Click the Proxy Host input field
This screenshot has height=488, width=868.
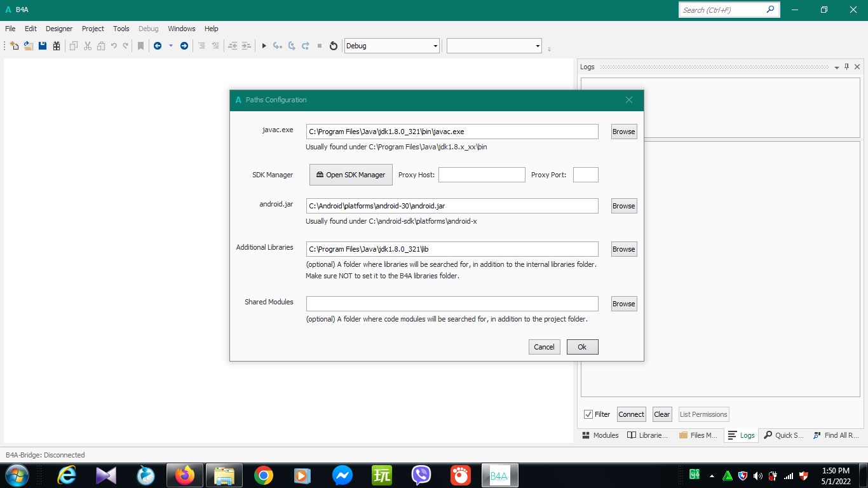pos(482,175)
